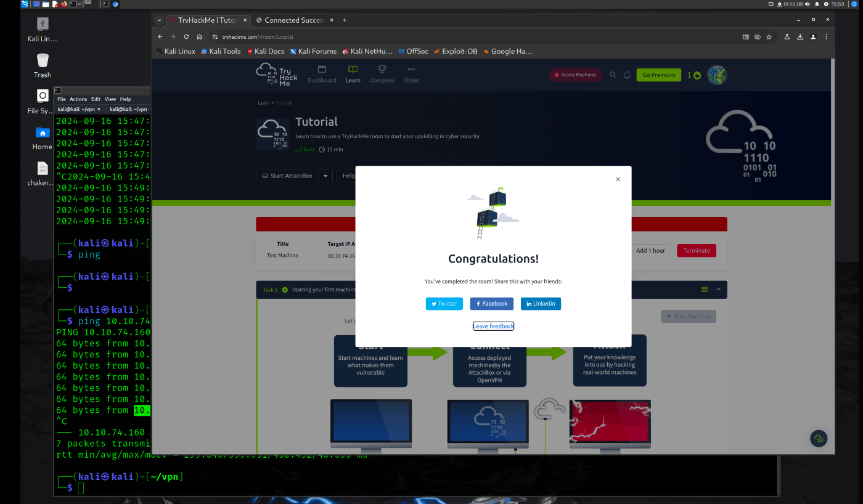Viewport: 863px width, 504px height.
Task: Close the TryHackMe | Tutorial tab
Action: tap(243, 20)
